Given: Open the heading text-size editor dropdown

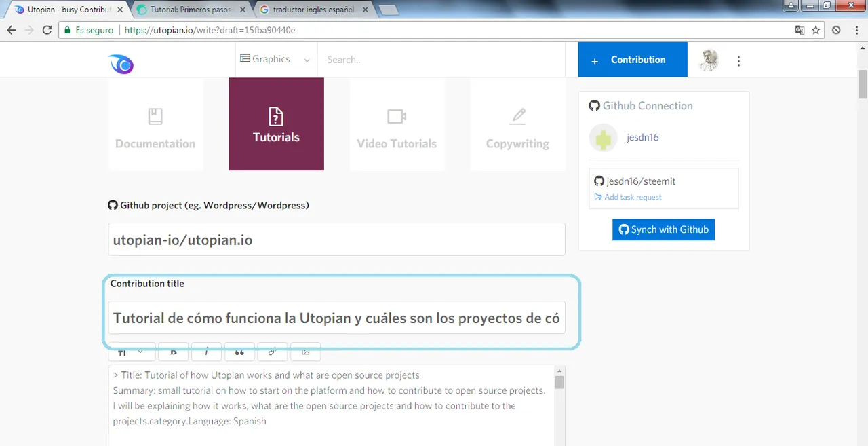Looking at the screenshot, I should point(132,352).
